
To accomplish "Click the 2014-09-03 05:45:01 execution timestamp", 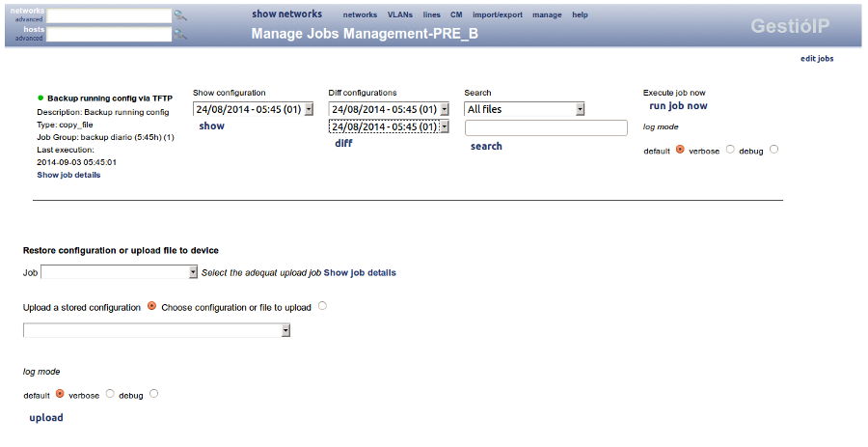I will pyautogui.click(x=76, y=163).
